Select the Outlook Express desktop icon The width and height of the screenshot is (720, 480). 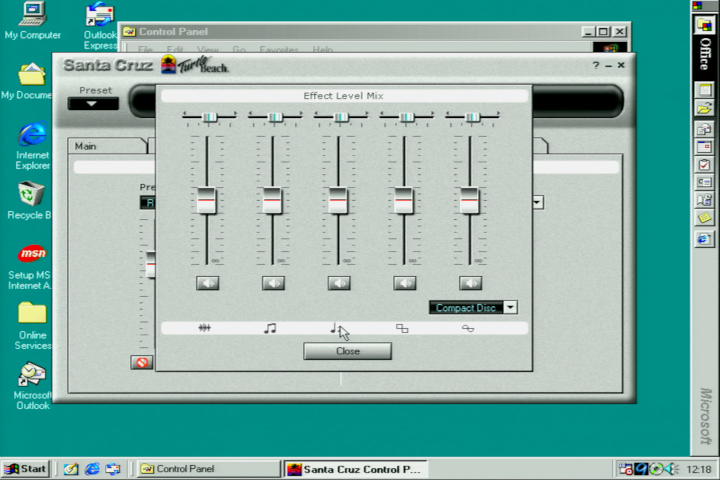coord(100,25)
